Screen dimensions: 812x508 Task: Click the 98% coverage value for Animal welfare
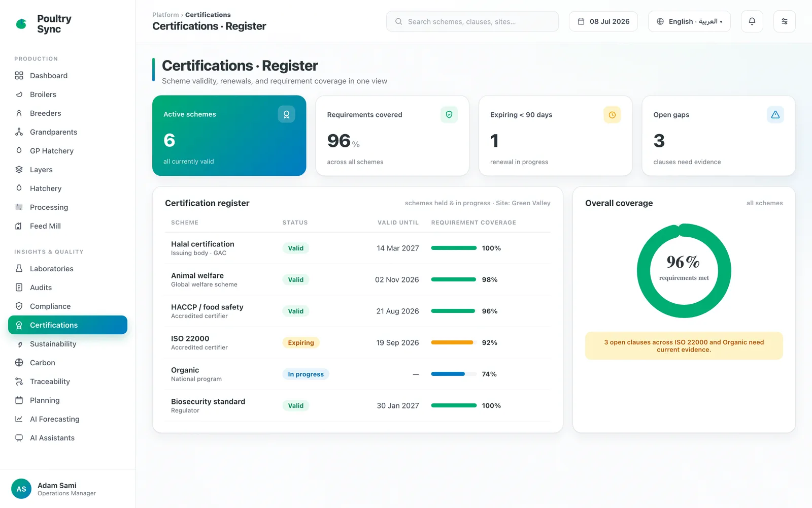click(x=490, y=280)
